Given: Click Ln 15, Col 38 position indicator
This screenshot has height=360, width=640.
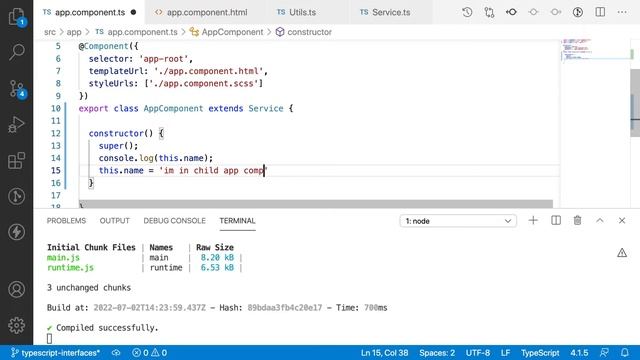Looking at the screenshot, I should [x=384, y=353].
